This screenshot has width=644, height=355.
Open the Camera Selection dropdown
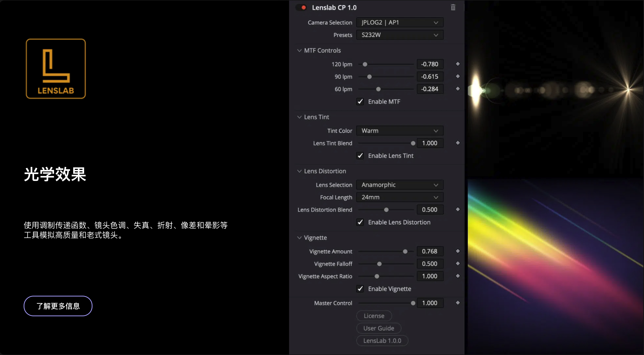[400, 22]
